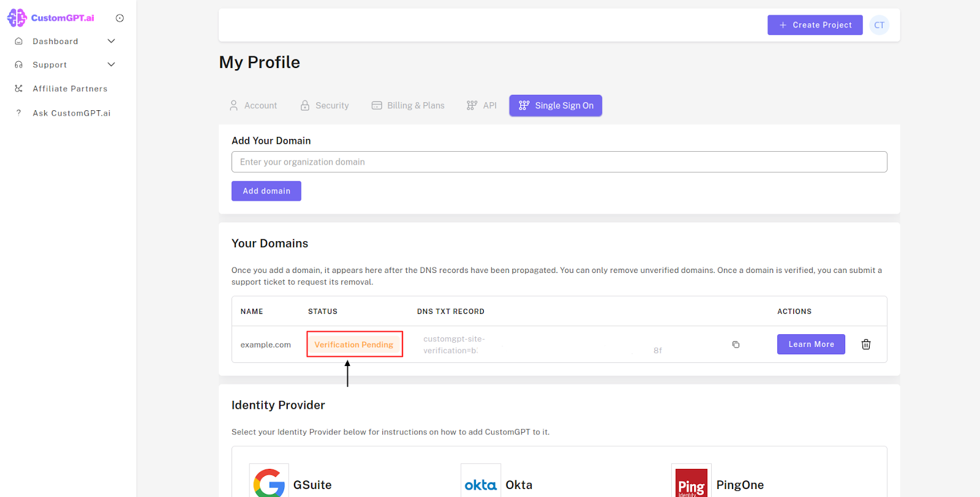Viewport: 980px width, 497px height.
Task: Click the Verification Pending status badge
Action: tap(354, 345)
